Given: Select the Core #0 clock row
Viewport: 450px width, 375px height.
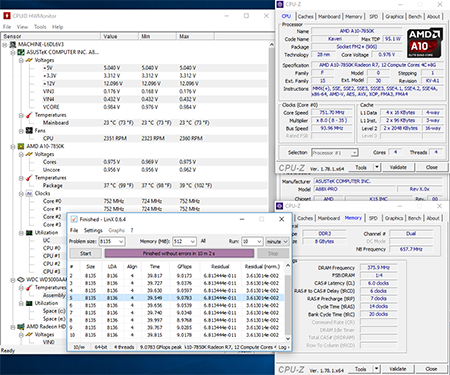Looking at the screenshot, I should [x=135, y=201].
